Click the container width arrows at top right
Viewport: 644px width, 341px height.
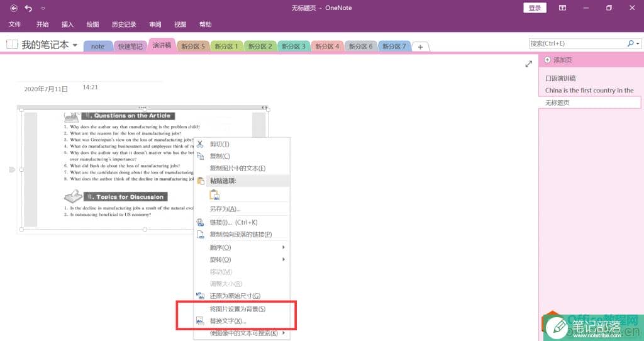point(265,108)
